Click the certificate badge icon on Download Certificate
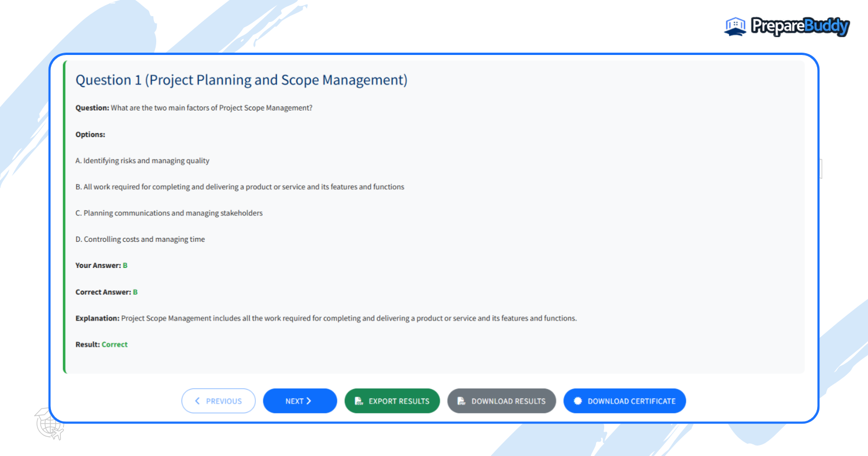Viewport: 868px width, 456px height. (578, 400)
